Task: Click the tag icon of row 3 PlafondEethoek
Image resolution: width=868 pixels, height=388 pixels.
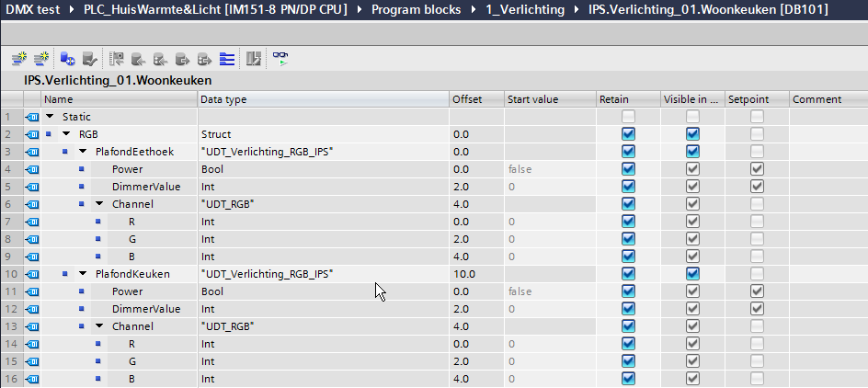Action: [32, 152]
